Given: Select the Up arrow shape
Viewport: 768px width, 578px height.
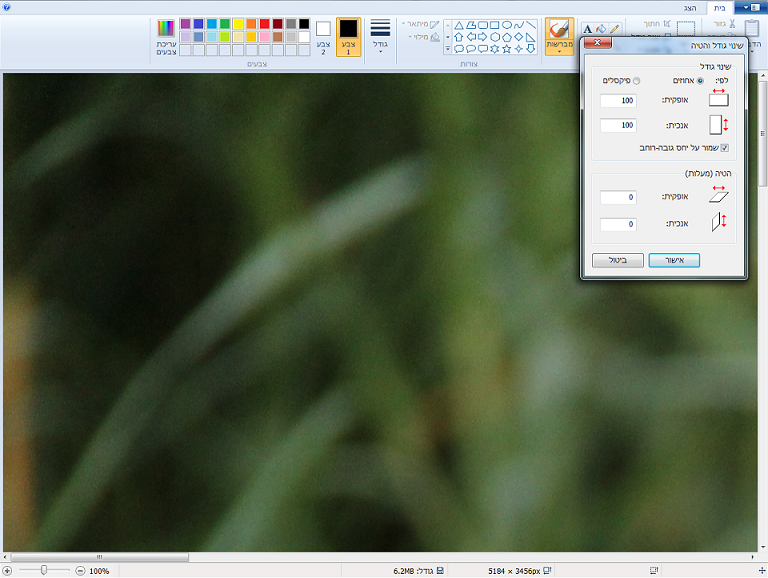Looking at the screenshot, I should pos(459,37).
